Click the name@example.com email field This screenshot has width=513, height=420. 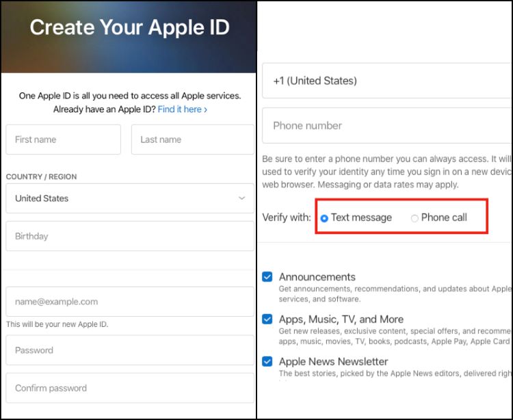click(129, 302)
